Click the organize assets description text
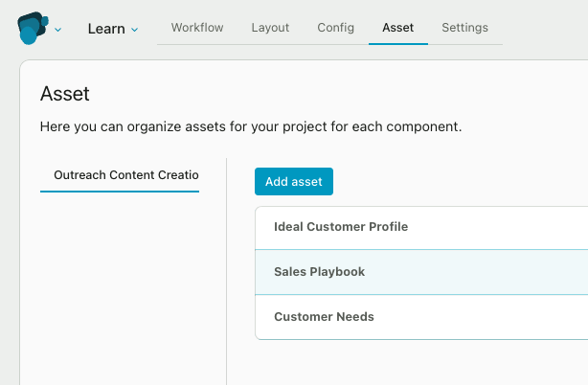The width and height of the screenshot is (588, 385). [x=251, y=126]
